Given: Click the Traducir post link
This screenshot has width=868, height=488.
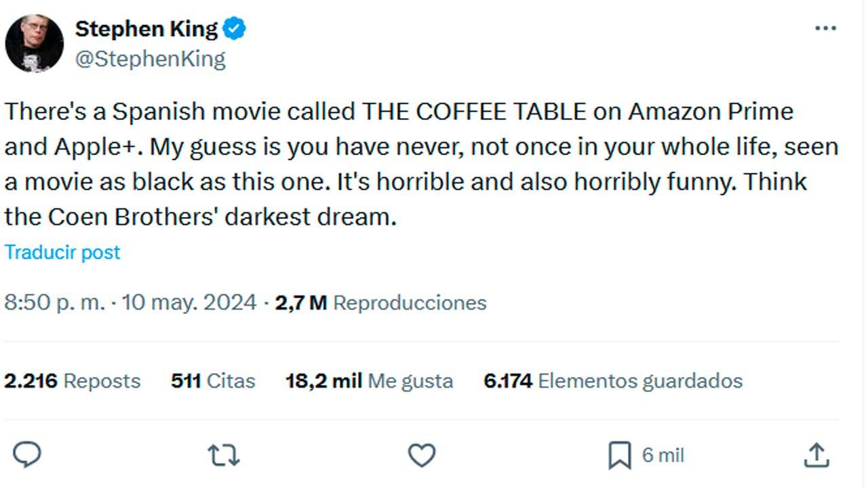Looking at the screenshot, I should [62, 252].
